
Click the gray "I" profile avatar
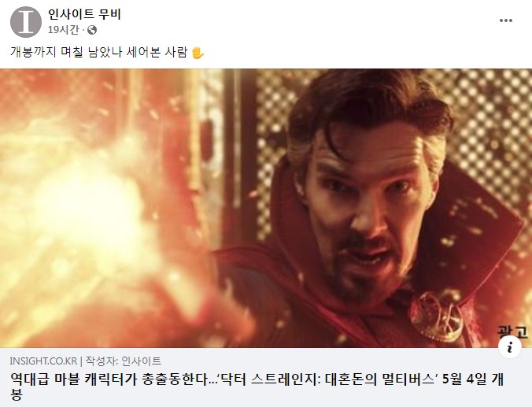click(26, 22)
